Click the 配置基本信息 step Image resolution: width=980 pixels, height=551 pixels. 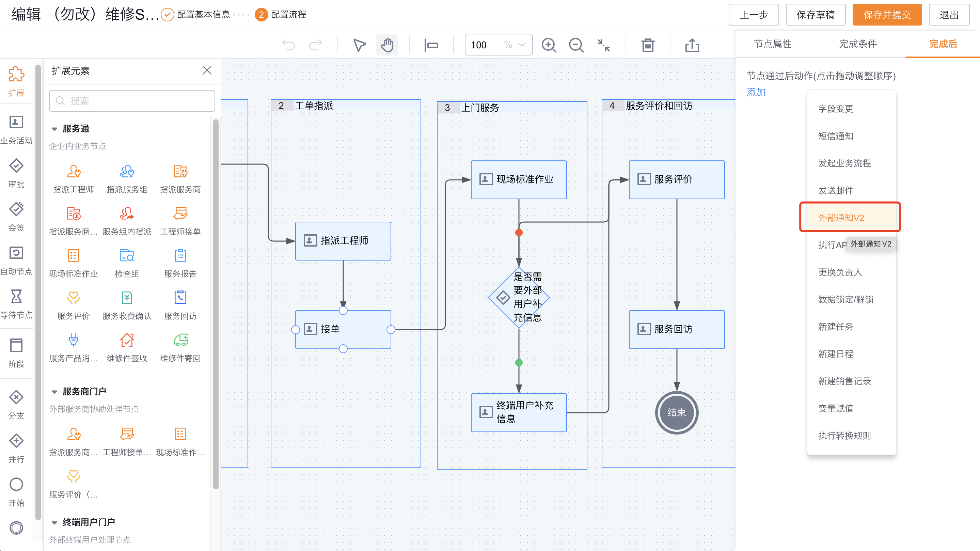(x=195, y=15)
